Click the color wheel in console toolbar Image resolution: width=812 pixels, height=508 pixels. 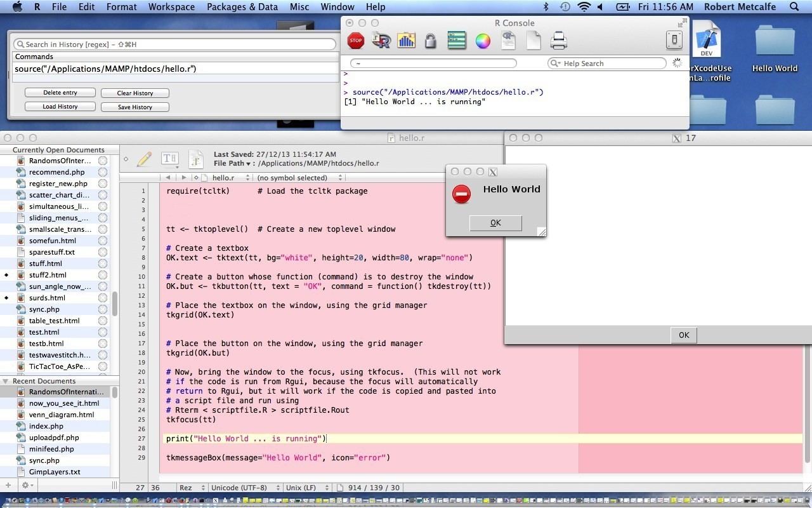483,40
